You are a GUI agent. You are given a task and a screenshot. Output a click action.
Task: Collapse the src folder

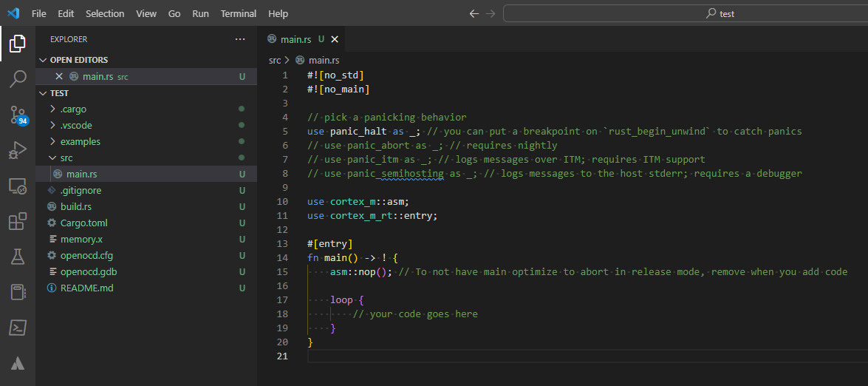(x=66, y=158)
